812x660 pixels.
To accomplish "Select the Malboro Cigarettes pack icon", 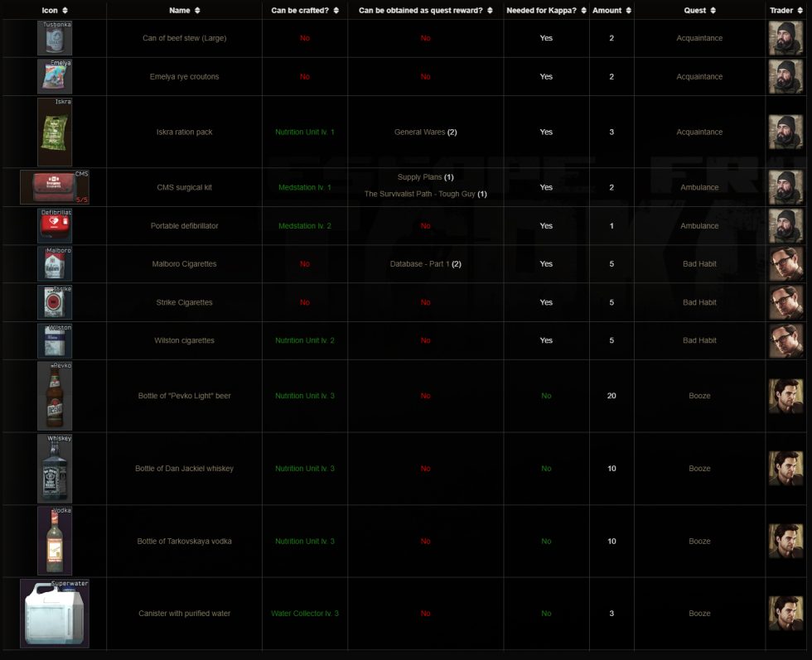I will (54, 263).
